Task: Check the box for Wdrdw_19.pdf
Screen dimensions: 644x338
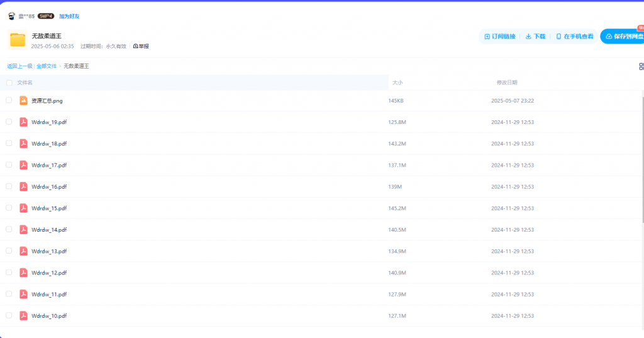Action: [9, 121]
